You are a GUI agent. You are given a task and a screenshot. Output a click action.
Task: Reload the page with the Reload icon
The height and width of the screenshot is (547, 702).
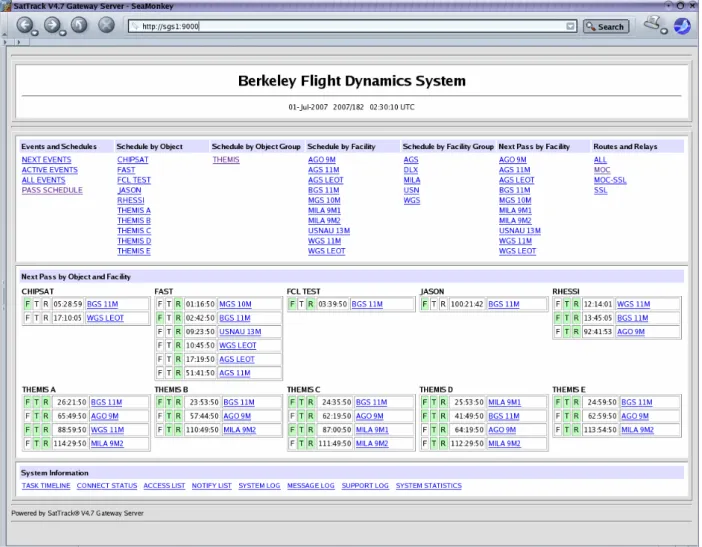tap(79, 25)
